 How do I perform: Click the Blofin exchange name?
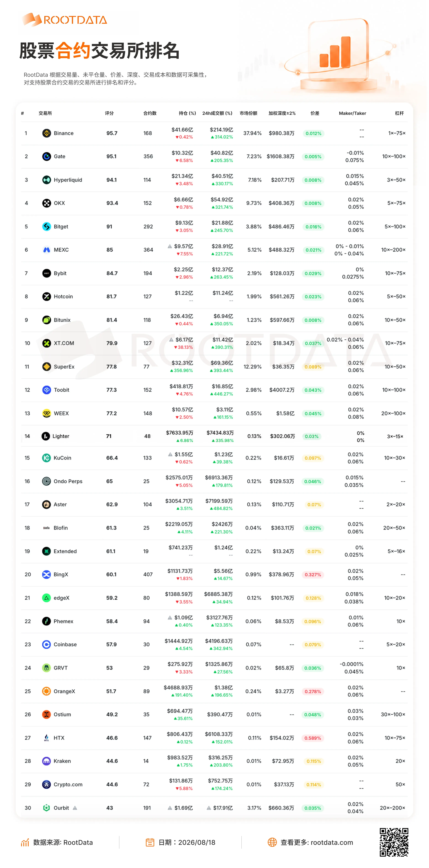pos(61,528)
